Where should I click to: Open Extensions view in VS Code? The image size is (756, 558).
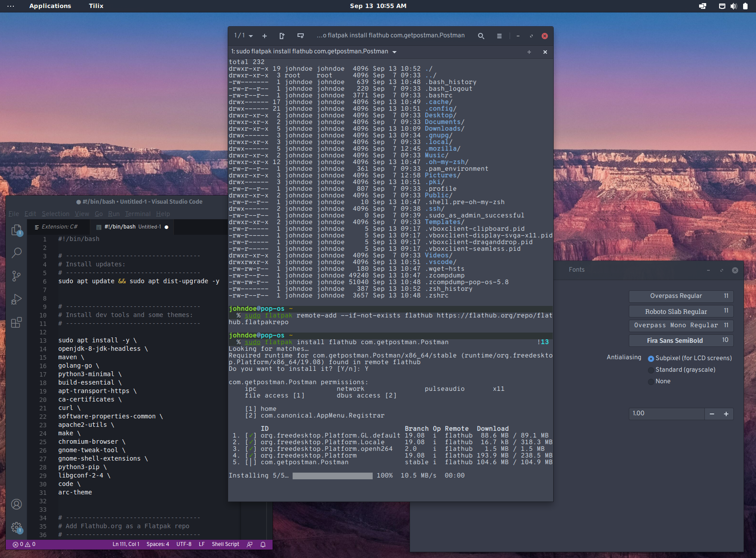tap(16, 322)
